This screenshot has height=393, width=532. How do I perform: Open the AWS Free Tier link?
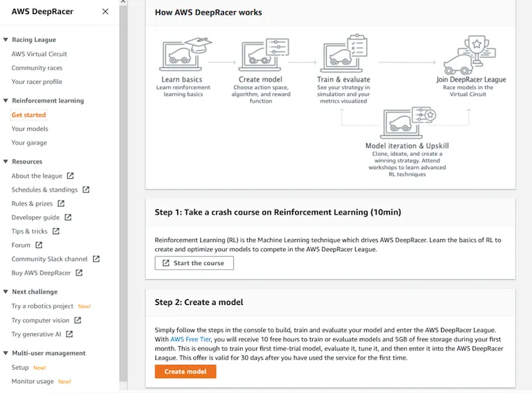pos(190,339)
